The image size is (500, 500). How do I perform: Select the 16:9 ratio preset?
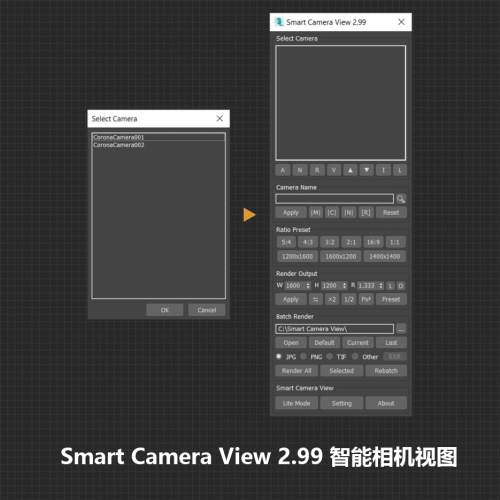coord(373,242)
